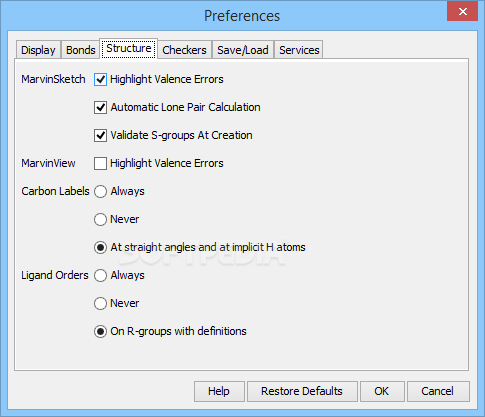Click the MarvinSketch section label
The height and width of the screenshot is (417, 485).
[x=53, y=79]
